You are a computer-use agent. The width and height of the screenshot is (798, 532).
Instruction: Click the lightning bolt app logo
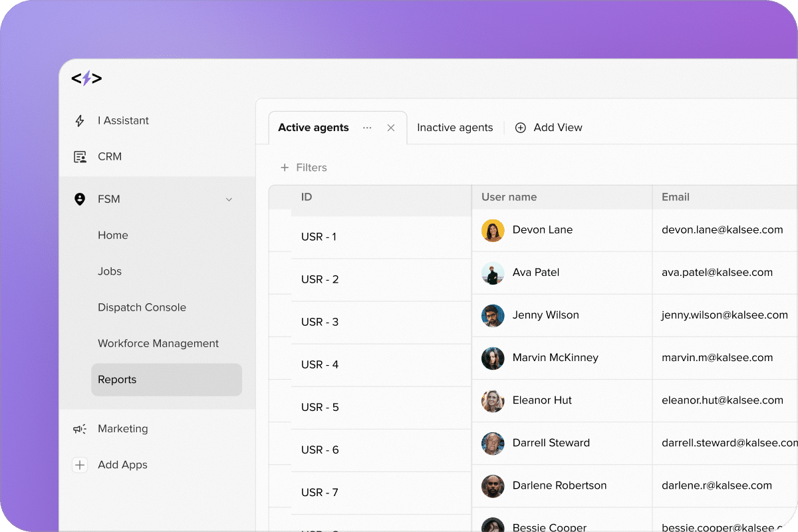coord(86,78)
